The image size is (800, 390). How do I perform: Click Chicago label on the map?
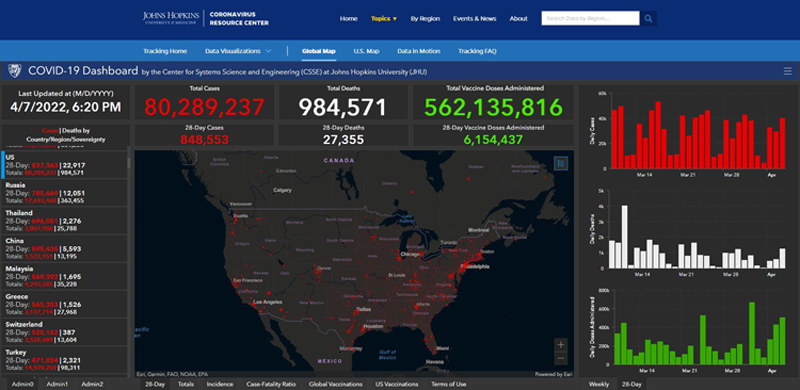[x=410, y=254]
